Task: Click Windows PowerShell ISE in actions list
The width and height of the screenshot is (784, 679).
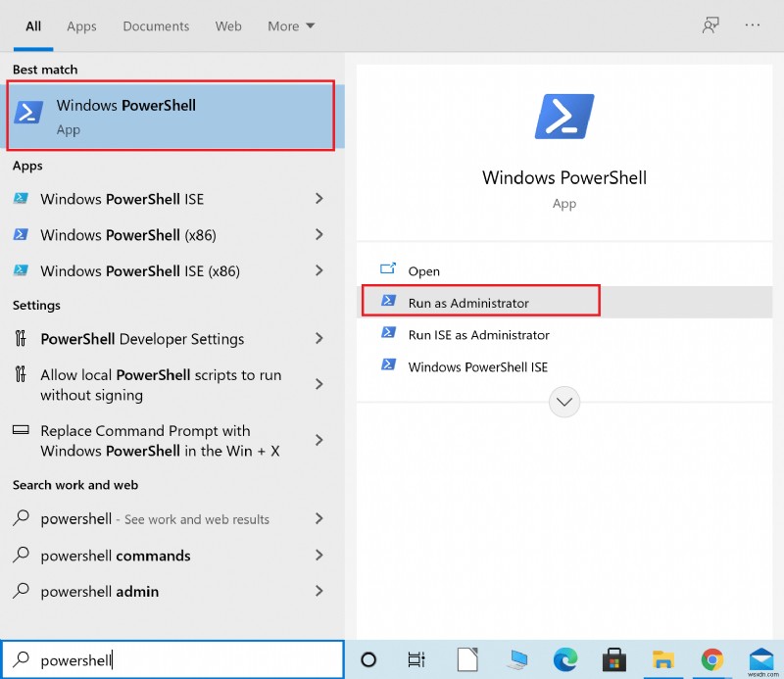Action: [478, 367]
